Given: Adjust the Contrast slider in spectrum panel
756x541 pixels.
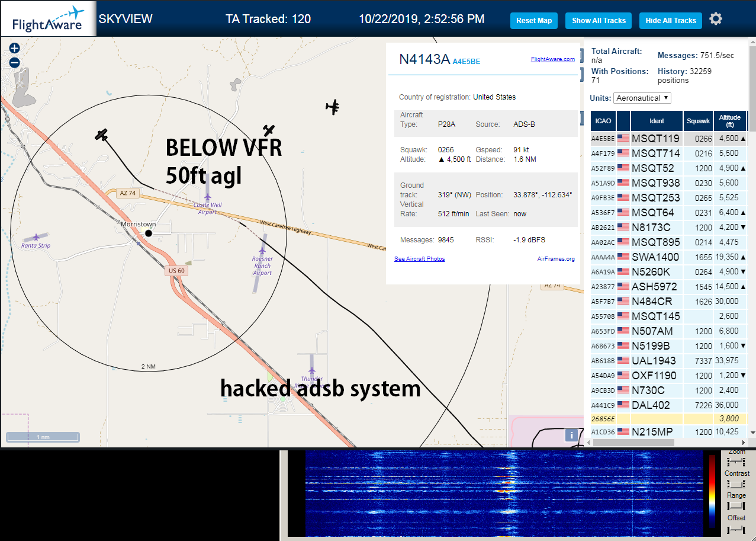Looking at the screenshot, I should [x=737, y=484].
